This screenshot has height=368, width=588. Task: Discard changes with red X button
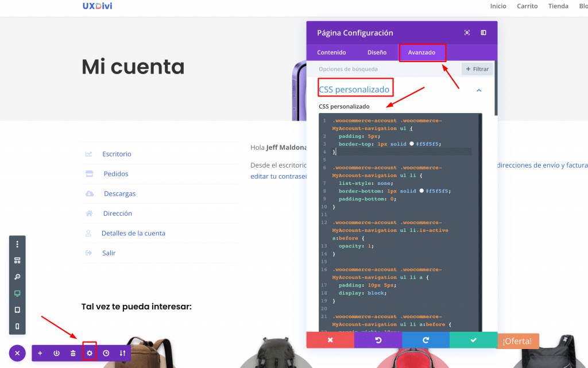pos(330,340)
